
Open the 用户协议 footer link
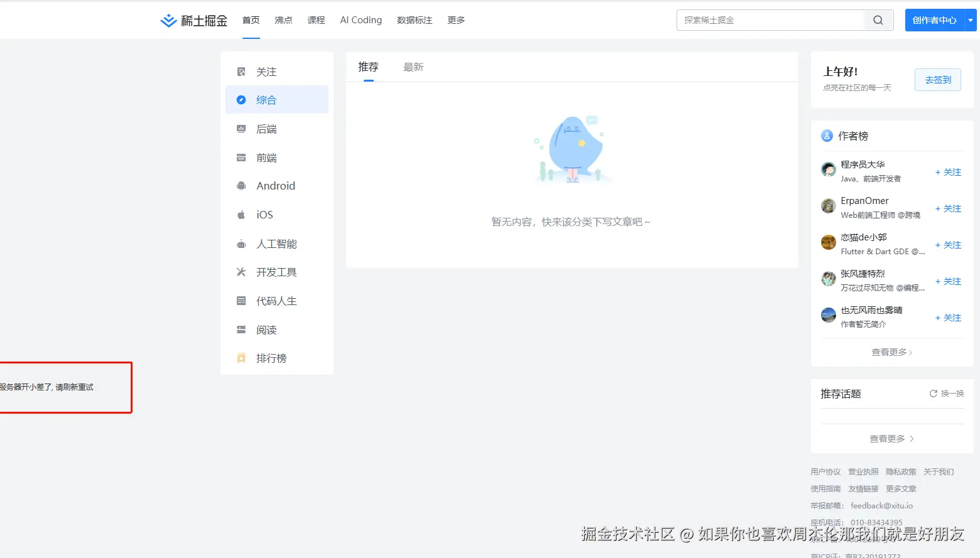pyautogui.click(x=825, y=471)
